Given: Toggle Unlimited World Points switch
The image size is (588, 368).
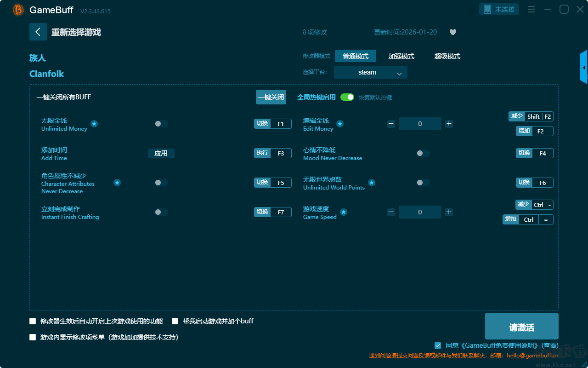Looking at the screenshot, I should coord(423,183).
